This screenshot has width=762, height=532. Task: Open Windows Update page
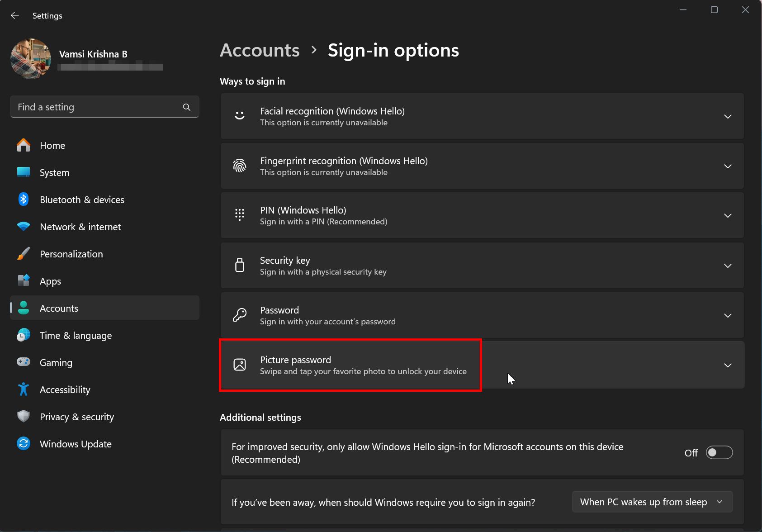tap(104, 444)
